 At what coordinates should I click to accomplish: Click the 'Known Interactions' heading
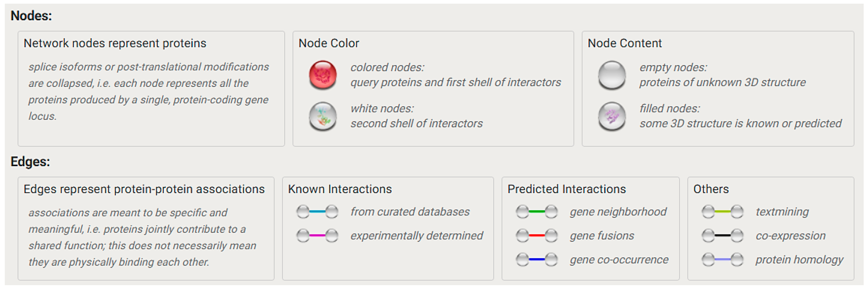pyautogui.click(x=340, y=189)
